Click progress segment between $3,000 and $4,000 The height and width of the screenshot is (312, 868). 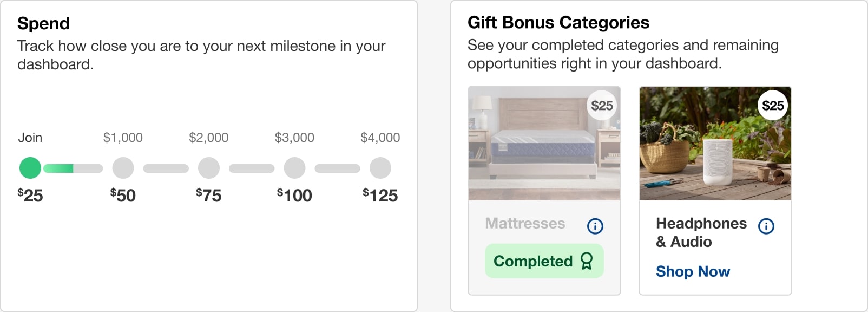[337, 168]
